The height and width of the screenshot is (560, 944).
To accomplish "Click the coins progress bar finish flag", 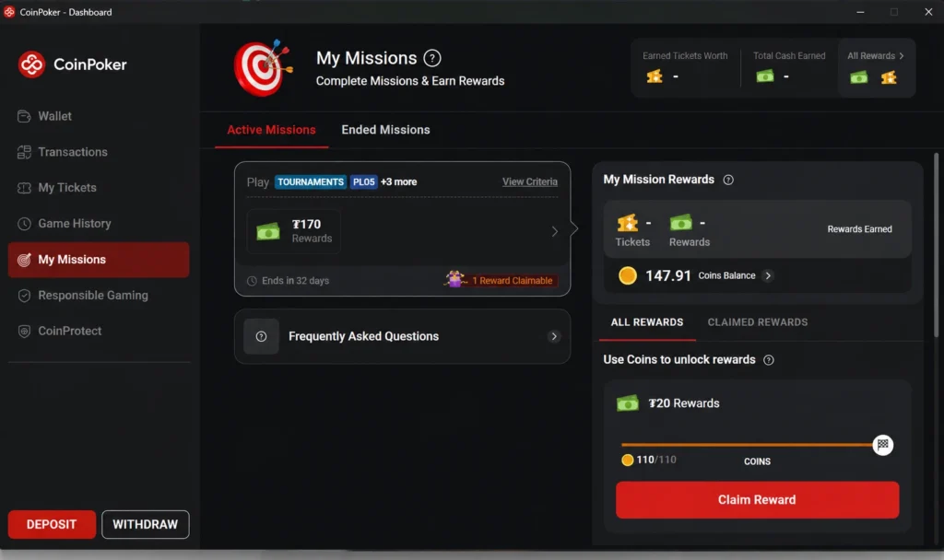I will [x=882, y=445].
